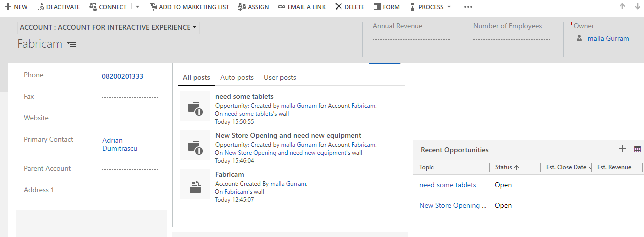Switch to the User posts tab
Viewport: 644px width, 237px height.
[280, 78]
